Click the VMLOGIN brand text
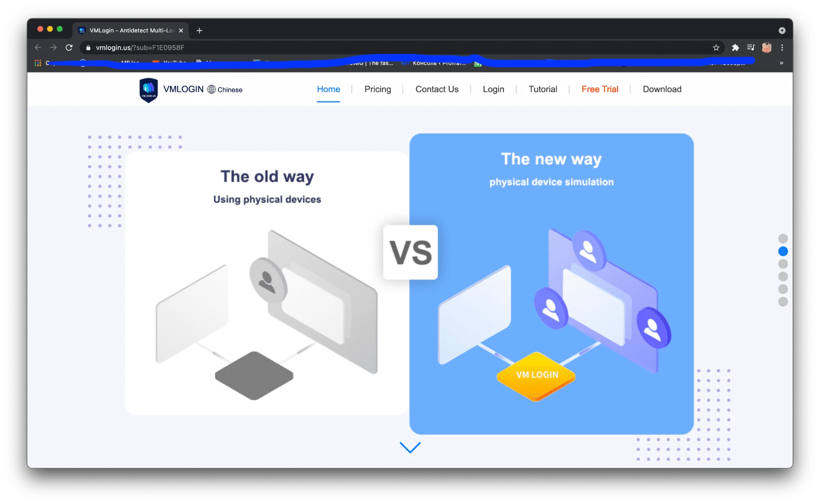This screenshot has width=820, height=504. point(183,89)
